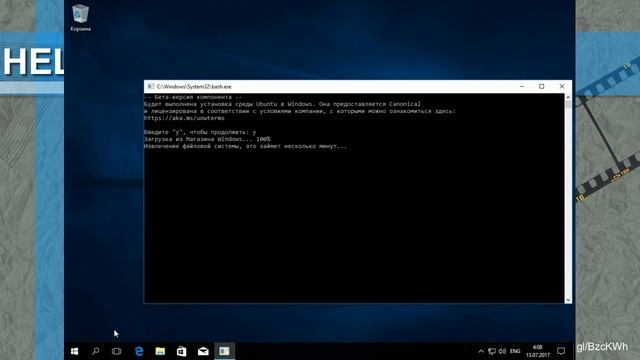Open the network status tray icon
This screenshot has width=640, height=360.
492,351
